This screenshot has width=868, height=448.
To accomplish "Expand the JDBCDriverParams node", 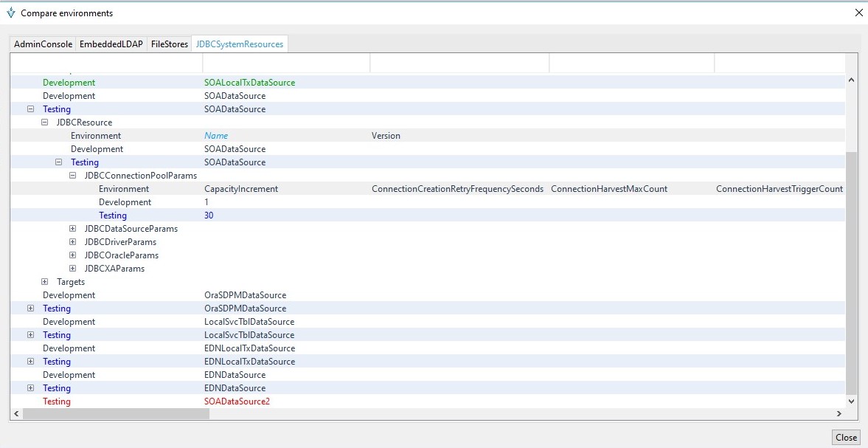I will coord(72,242).
